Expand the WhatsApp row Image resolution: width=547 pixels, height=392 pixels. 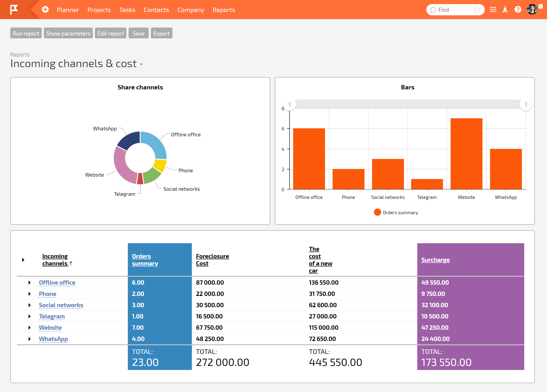point(29,339)
